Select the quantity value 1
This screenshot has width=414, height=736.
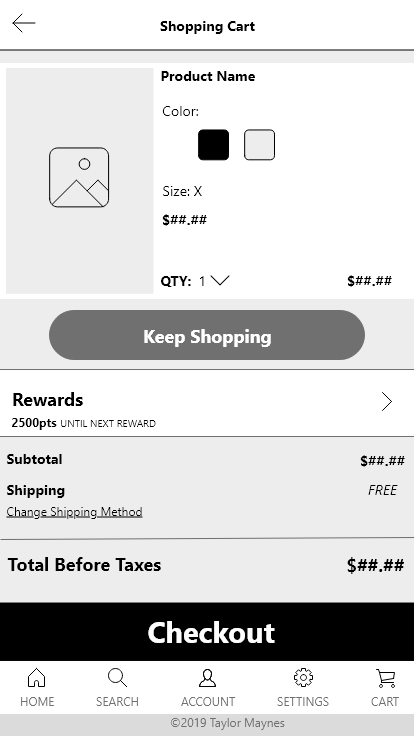point(202,281)
